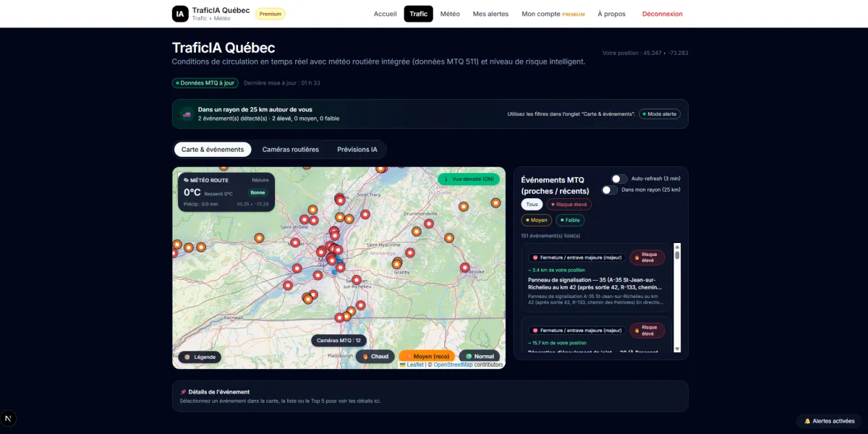Click red marker southeast of Saint-Hyacinthe
This screenshot has height=434, width=868.
tap(410, 253)
